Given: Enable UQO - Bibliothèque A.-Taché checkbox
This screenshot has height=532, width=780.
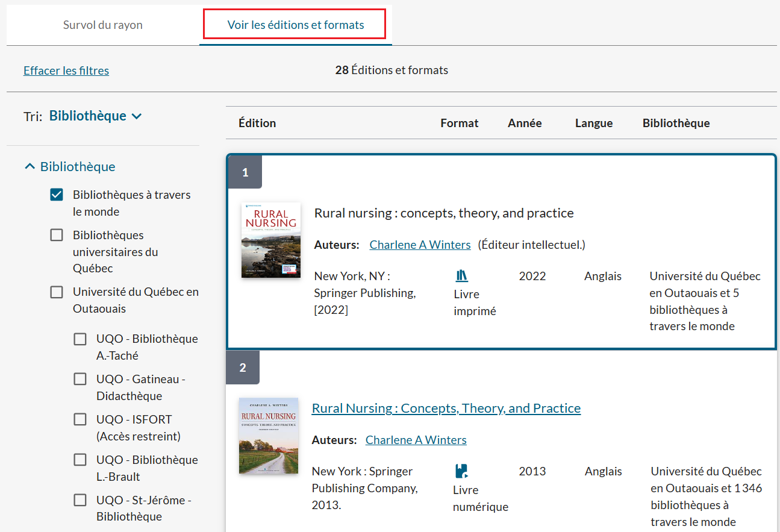Looking at the screenshot, I should (x=80, y=339).
